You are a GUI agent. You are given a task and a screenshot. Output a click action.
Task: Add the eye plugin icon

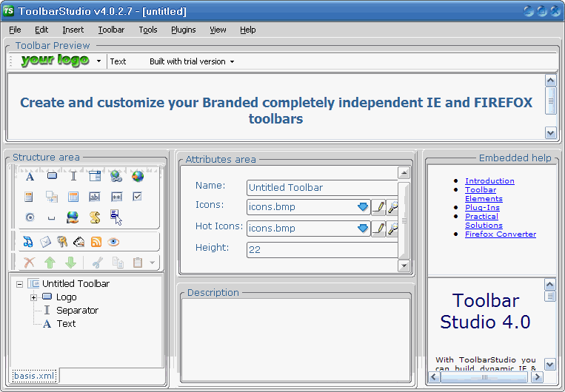click(113, 242)
